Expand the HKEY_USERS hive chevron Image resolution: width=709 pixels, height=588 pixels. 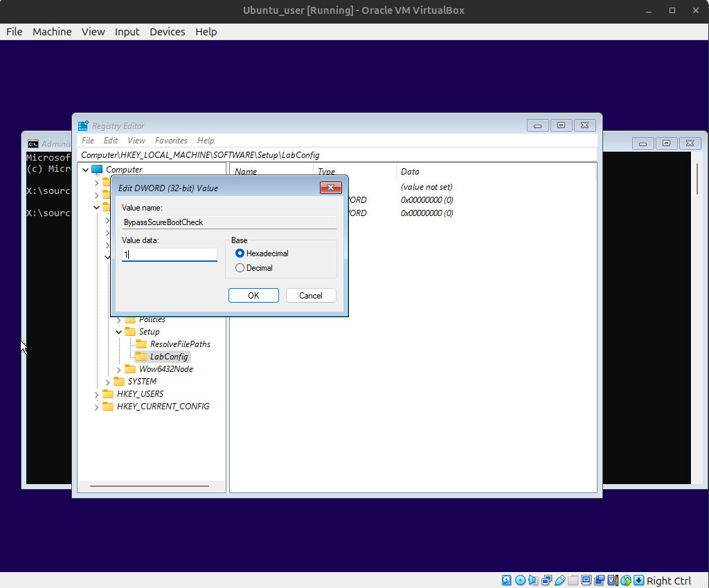[96, 394]
